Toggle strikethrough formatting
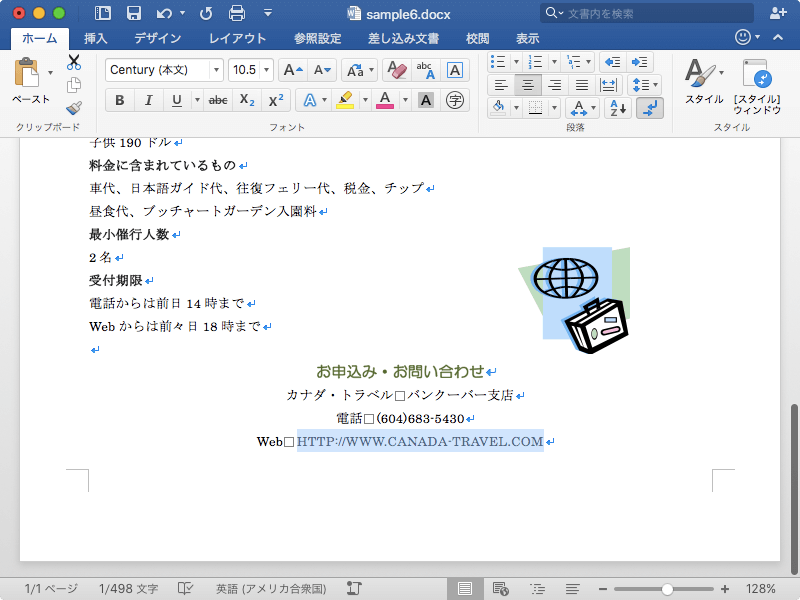Image resolution: width=800 pixels, height=600 pixels. [x=218, y=100]
